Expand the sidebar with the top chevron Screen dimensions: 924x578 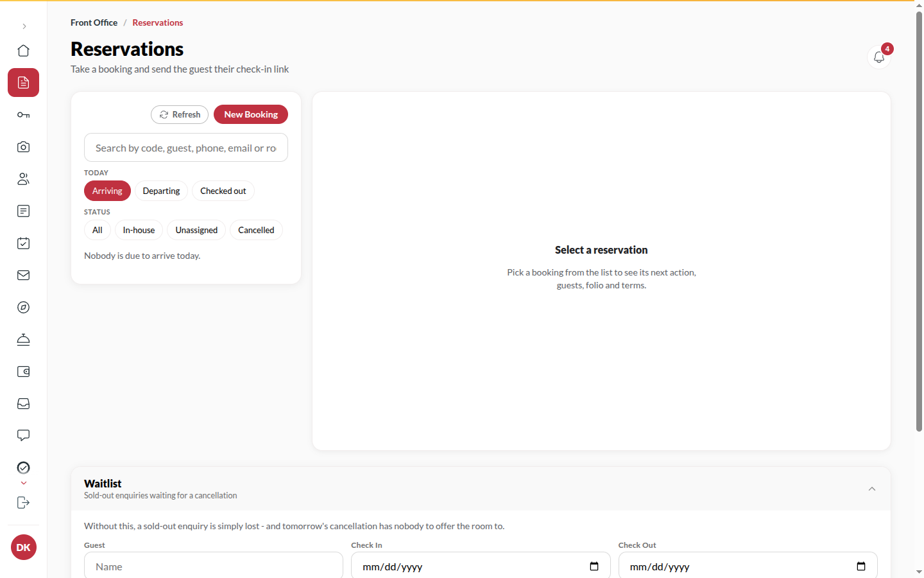24,26
